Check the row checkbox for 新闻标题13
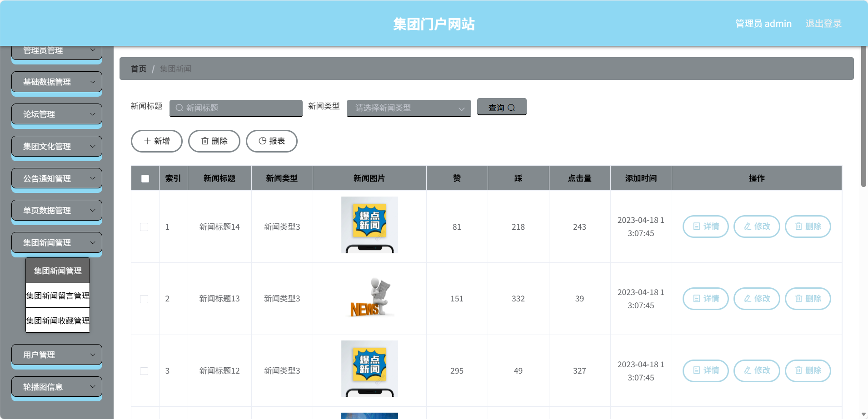Viewport: 868px width, 419px height. 144,299
